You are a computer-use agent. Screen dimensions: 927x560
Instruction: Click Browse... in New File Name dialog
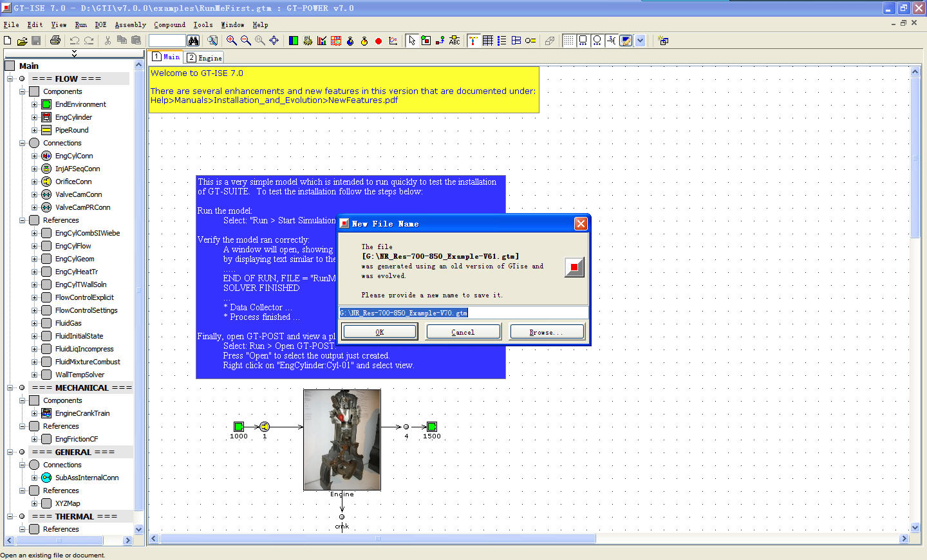coord(547,332)
